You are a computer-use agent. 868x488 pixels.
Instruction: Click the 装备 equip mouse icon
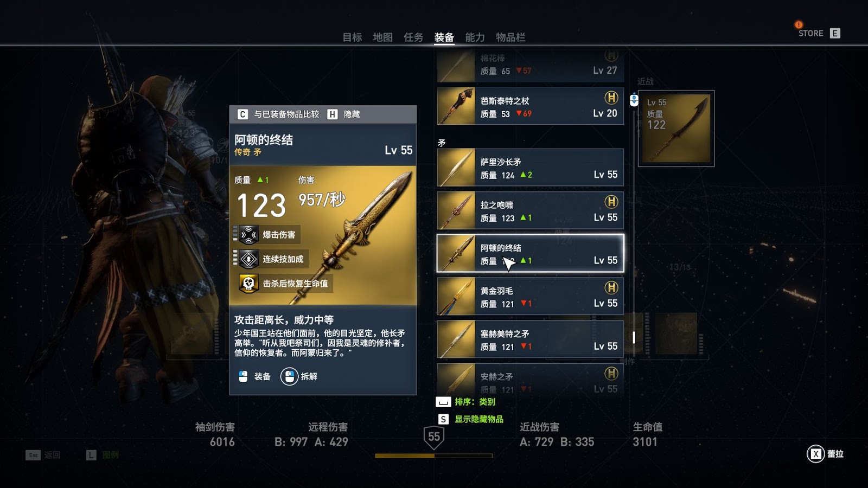tap(243, 376)
